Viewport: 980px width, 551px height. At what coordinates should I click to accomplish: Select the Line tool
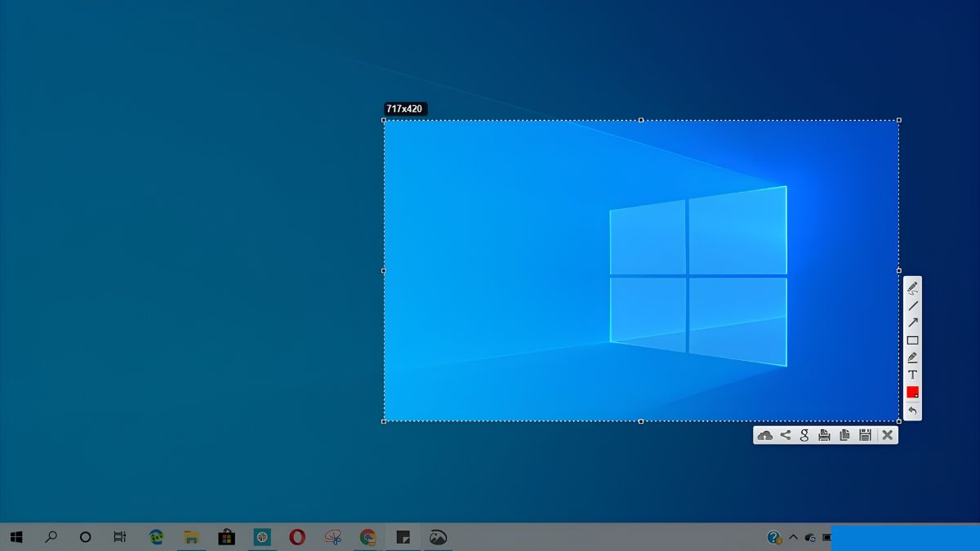[x=912, y=305]
